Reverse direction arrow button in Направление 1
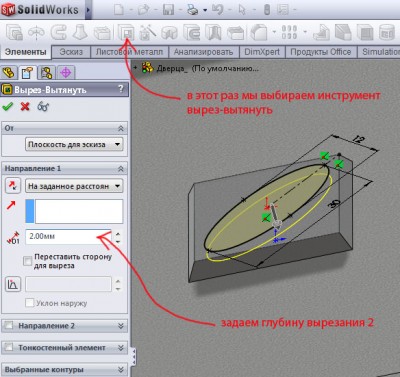 [x=13, y=186]
